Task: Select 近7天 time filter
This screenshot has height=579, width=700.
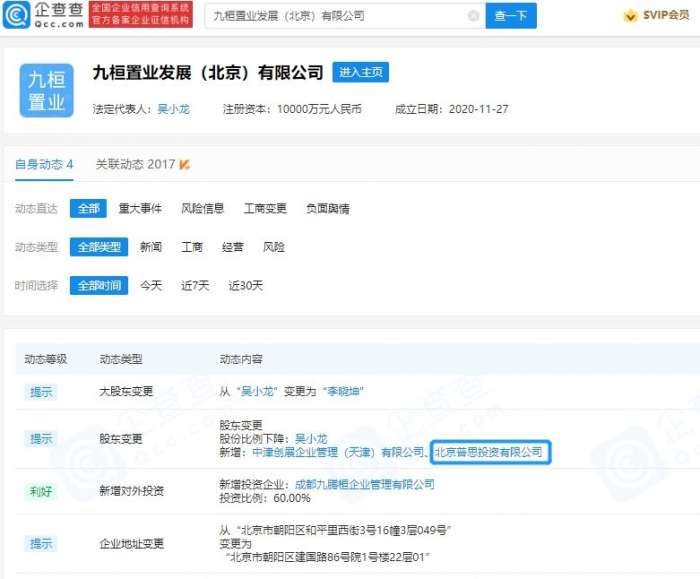Action: click(194, 286)
